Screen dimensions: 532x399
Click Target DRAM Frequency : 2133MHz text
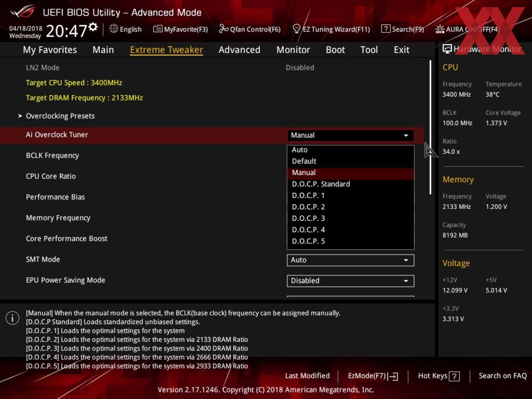pyautogui.click(x=84, y=98)
